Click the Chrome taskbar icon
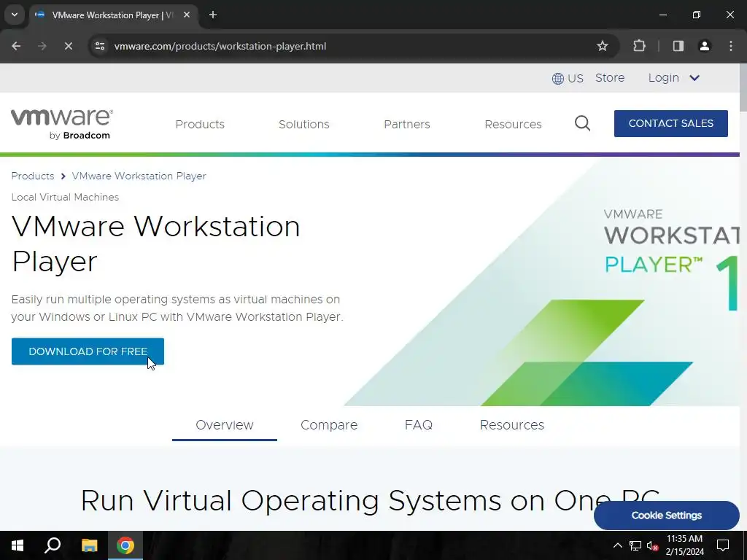This screenshot has width=747, height=560. click(x=125, y=545)
